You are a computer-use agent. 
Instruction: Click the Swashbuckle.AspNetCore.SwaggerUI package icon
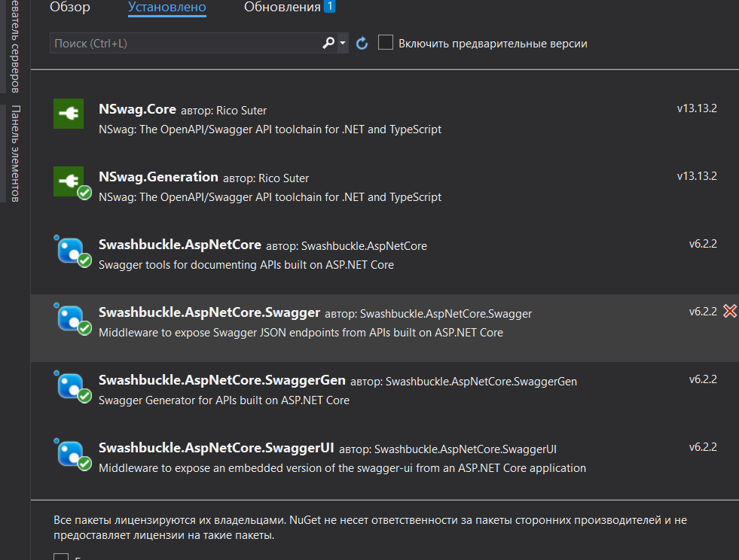(72, 455)
